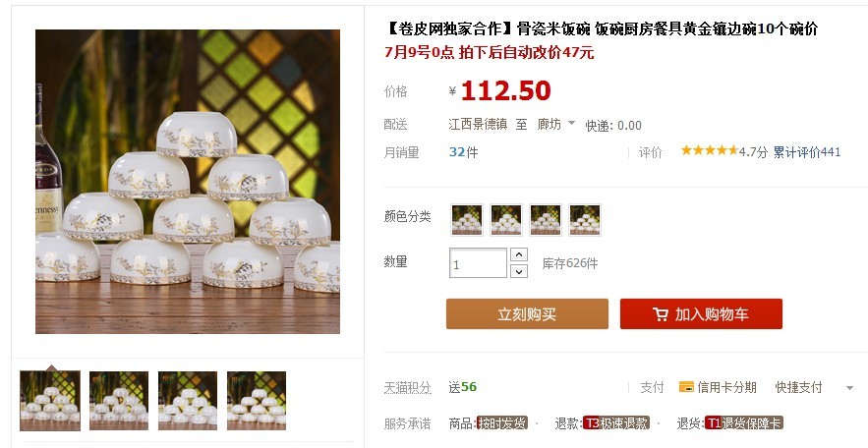
Task: Select the second color option swatch
Action: (x=506, y=219)
